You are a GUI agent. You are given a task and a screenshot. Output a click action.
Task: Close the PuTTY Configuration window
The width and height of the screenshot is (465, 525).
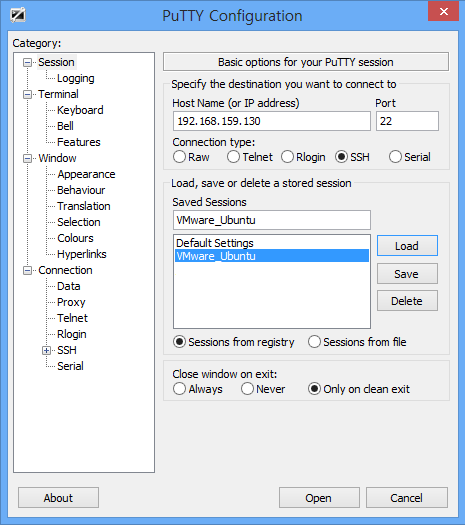click(x=444, y=11)
